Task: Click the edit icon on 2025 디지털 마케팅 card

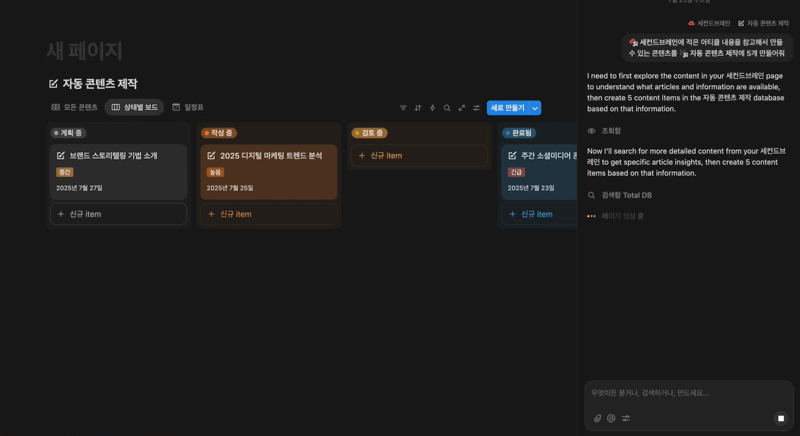Action: click(211, 156)
